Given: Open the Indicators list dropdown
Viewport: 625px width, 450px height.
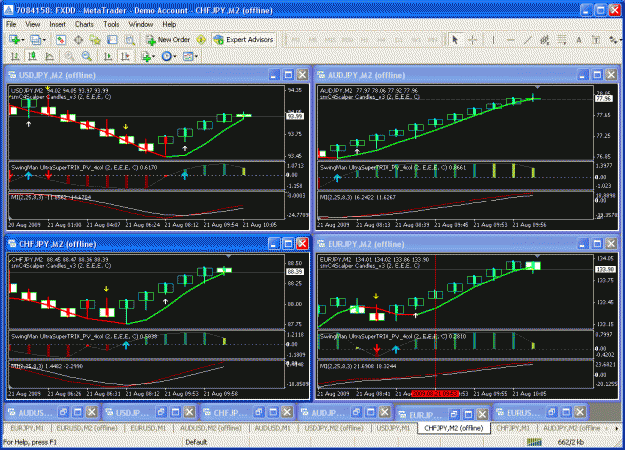Looking at the screenshot, I should pos(147,57).
